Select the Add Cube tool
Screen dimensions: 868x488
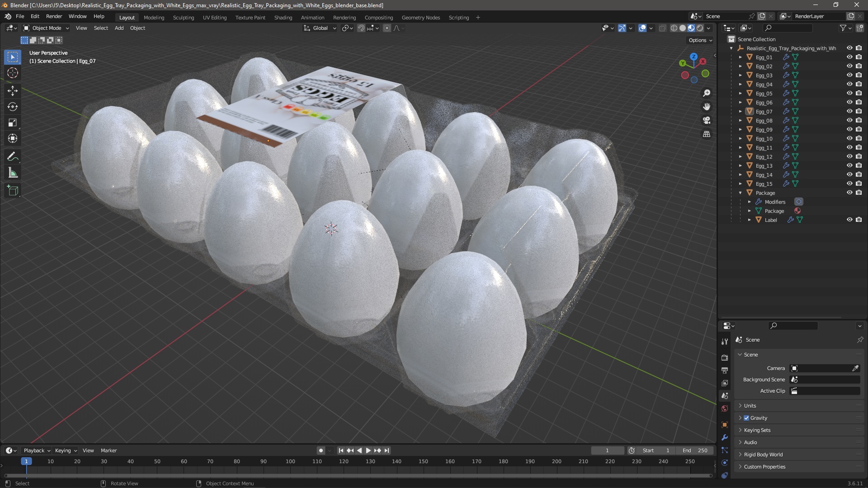pyautogui.click(x=13, y=191)
